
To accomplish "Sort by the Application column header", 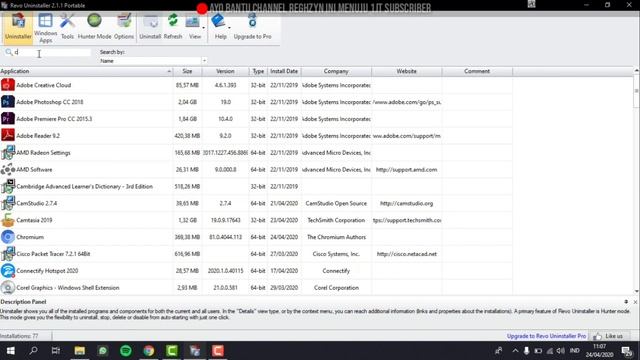I will pos(86,71).
